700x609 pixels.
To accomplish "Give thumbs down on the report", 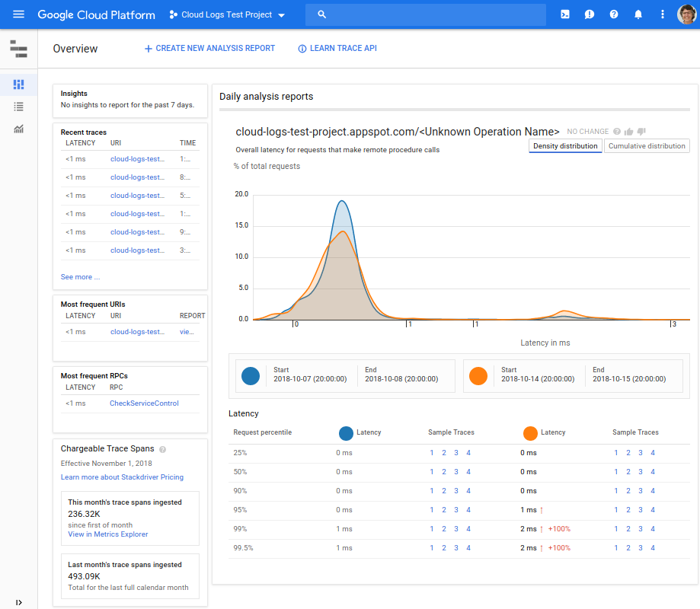I will (x=641, y=132).
